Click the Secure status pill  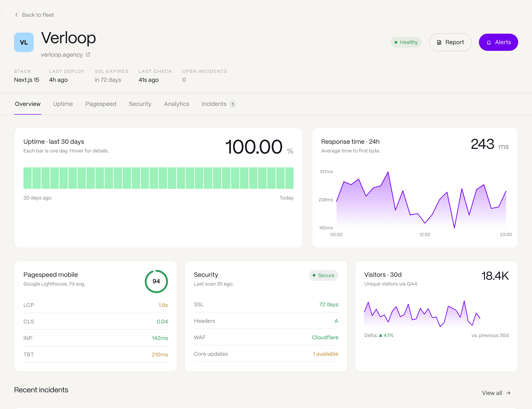[323, 275]
